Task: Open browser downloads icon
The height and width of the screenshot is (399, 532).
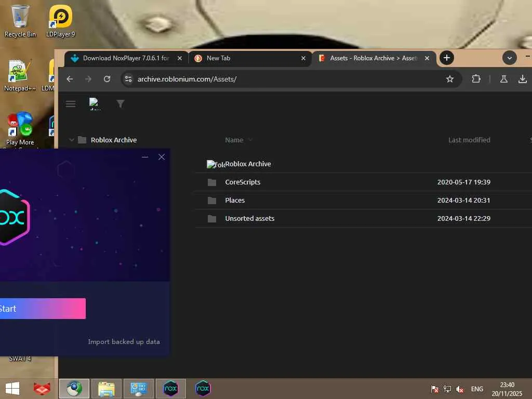Action: [x=523, y=79]
